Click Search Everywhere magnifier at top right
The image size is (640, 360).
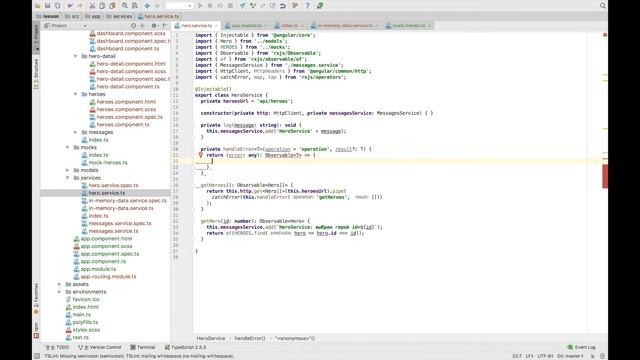point(602,6)
